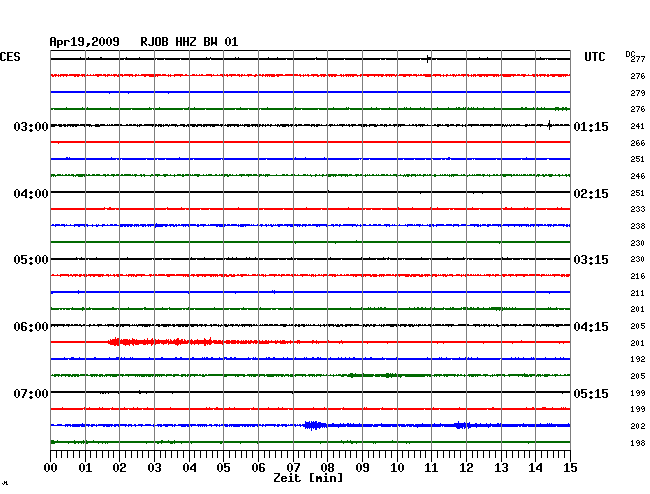This screenshot has width=650, height=494.
Task: Select the UTC column header
Action: click(594, 57)
